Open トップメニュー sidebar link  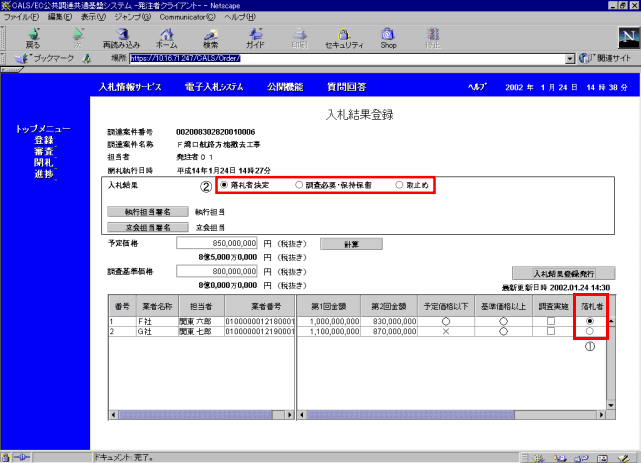[x=43, y=129]
